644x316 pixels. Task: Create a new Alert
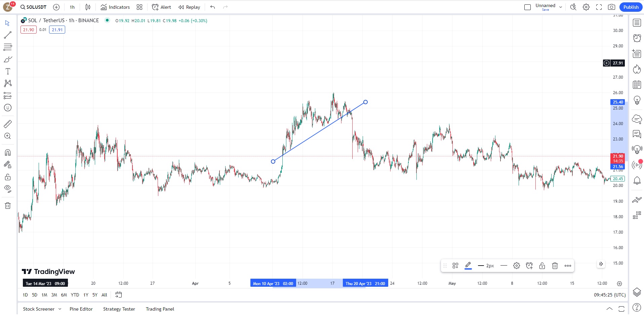coord(161,7)
